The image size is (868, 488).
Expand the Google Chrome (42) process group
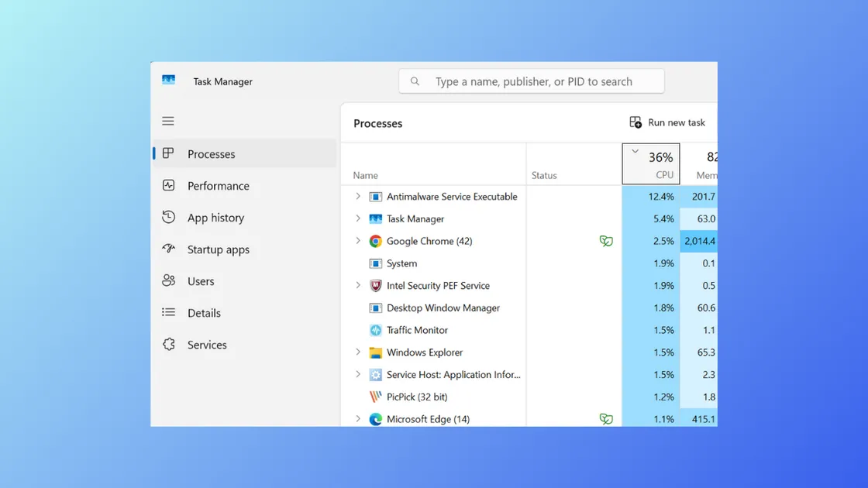click(357, 241)
